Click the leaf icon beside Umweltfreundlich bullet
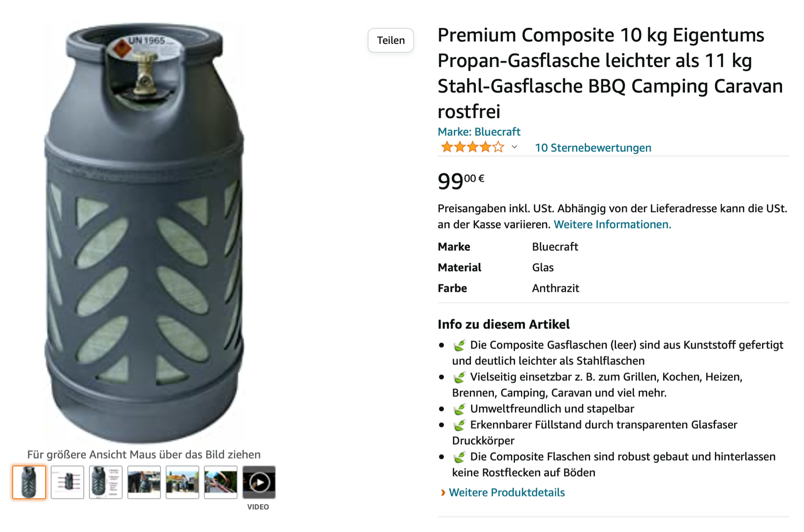 pyautogui.click(x=459, y=409)
